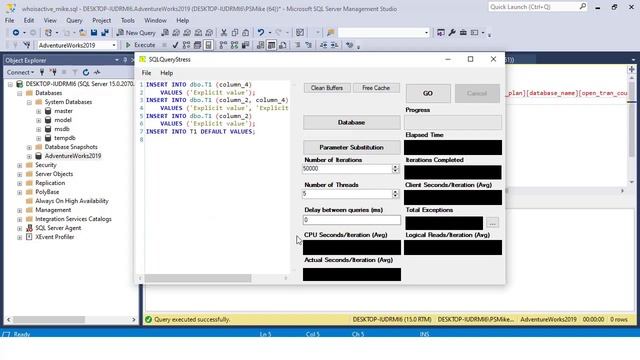Open AdventureWorks2019 database dropdown in toolbar
640x360 pixels.
114,45
